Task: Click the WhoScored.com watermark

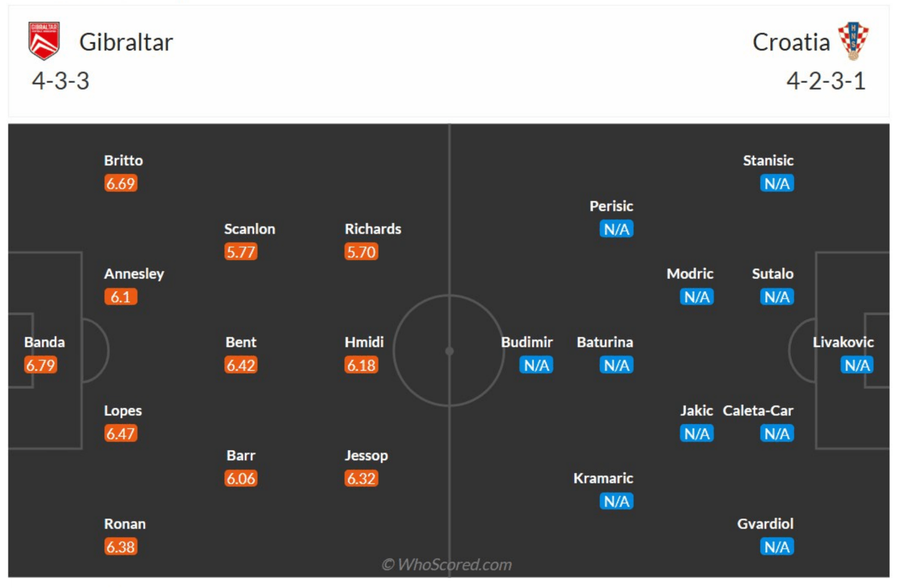Action: [447, 564]
